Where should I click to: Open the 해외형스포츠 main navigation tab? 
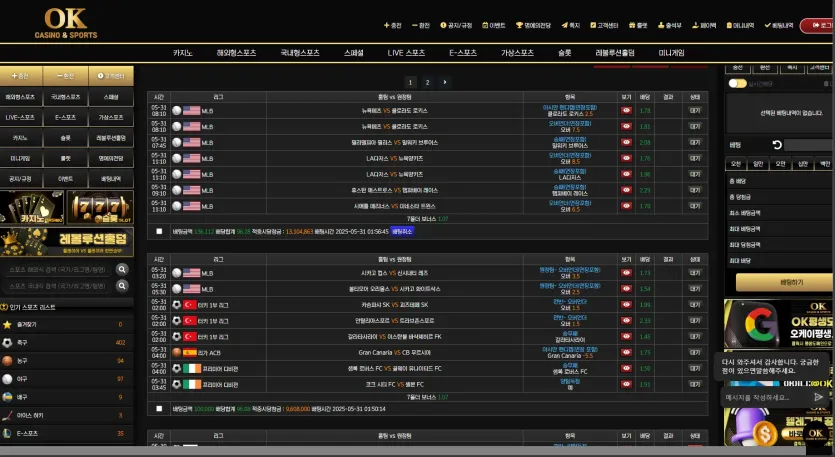click(236, 53)
